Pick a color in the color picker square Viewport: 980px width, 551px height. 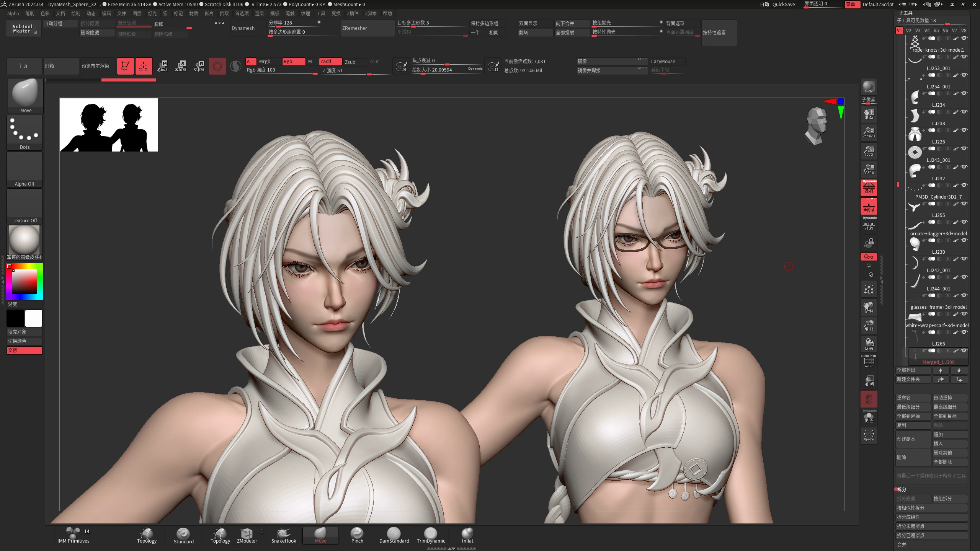coord(24,282)
